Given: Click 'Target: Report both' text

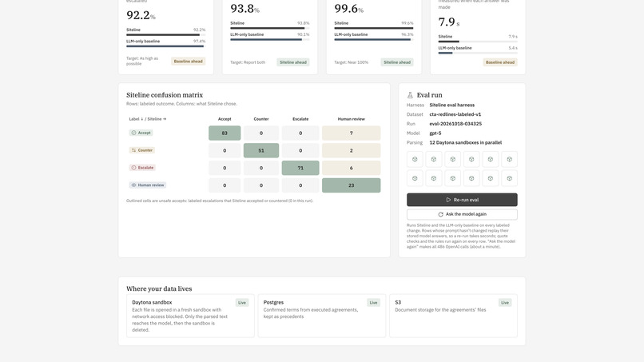Looking at the screenshot, I should 248,62.
